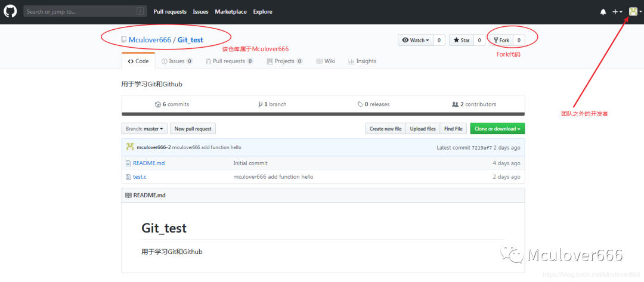Click the test.c file icon
The width and height of the screenshot is (644, 282).
[128, 176]
